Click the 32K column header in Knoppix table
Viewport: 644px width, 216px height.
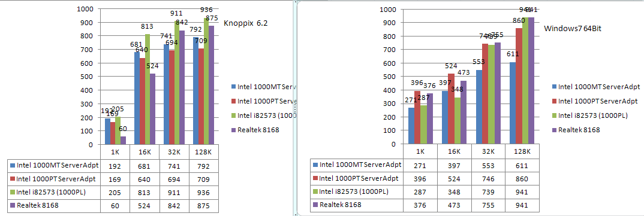174,151
